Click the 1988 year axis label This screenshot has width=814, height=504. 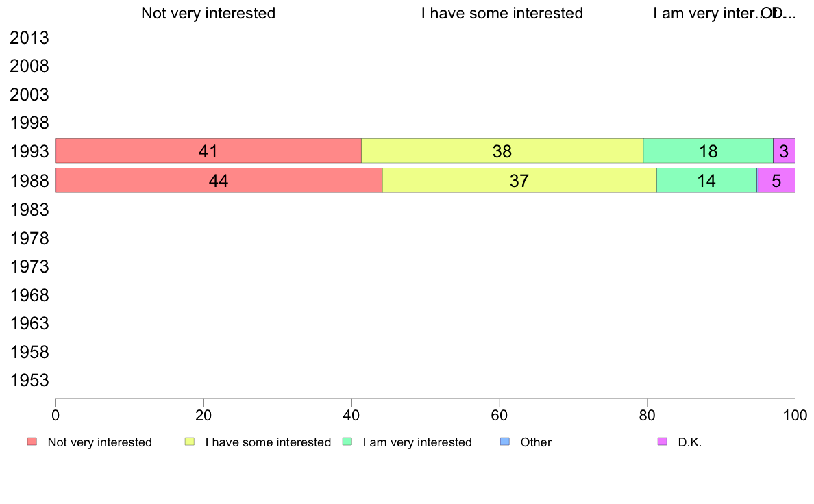[x=29, y=181]
